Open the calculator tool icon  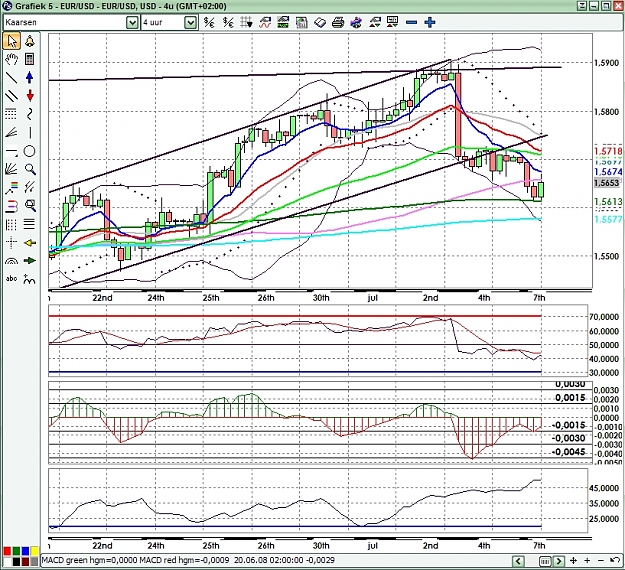pyautogui.click(x=29, y=59)
